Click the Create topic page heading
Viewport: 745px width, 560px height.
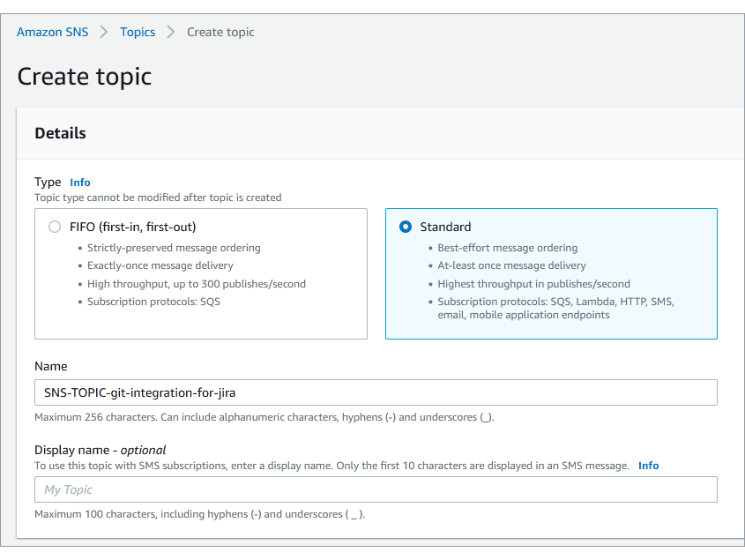[x=85, y=77]
